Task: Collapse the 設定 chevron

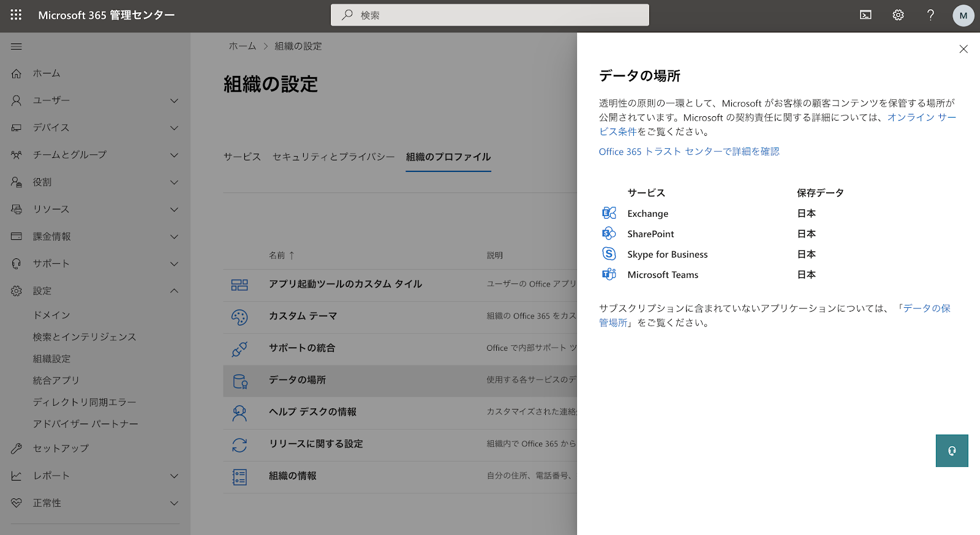Action: [175, 291]
